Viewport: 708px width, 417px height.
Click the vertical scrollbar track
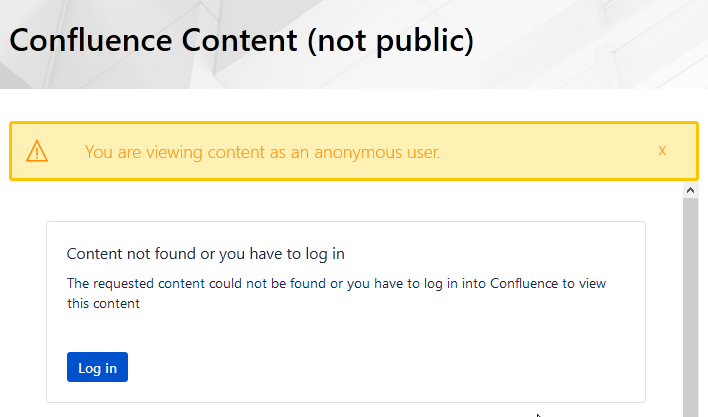click(690, 300)
